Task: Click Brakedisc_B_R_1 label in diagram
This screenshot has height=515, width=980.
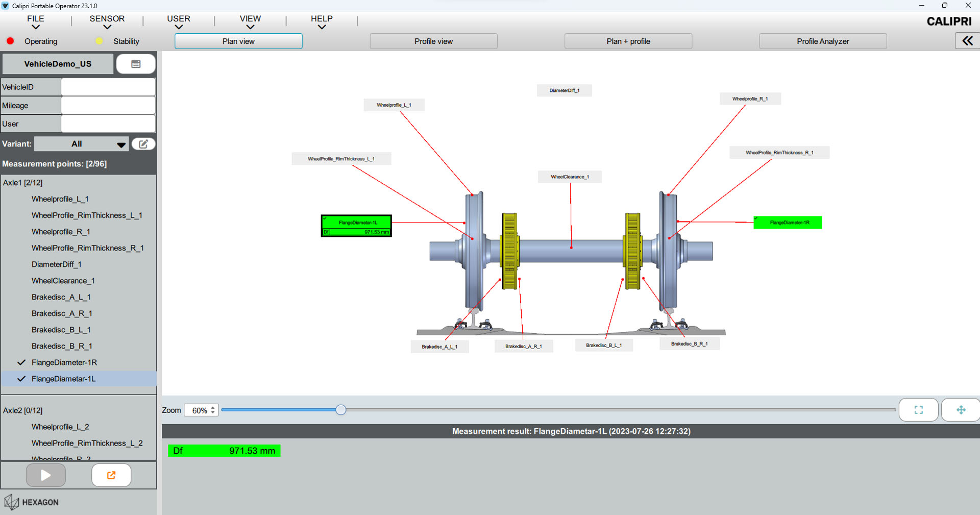Action: pos(690,344)
